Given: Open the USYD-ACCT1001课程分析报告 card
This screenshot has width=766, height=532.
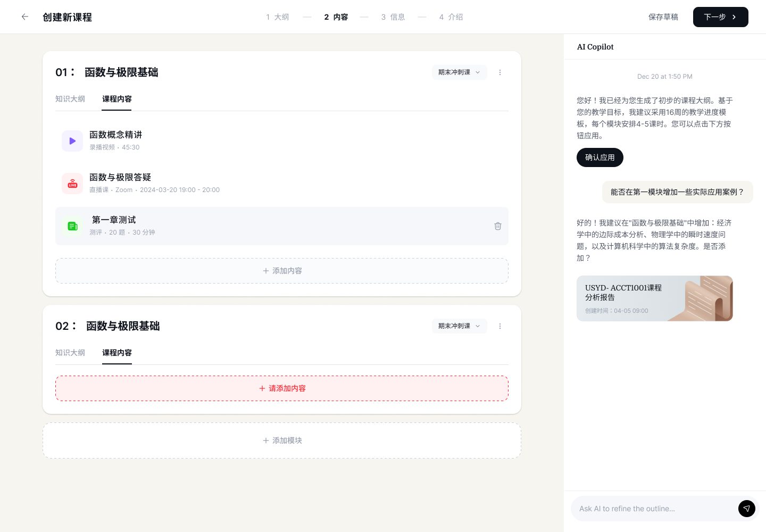Looking at the screenshot, I should tap(654, 298).
